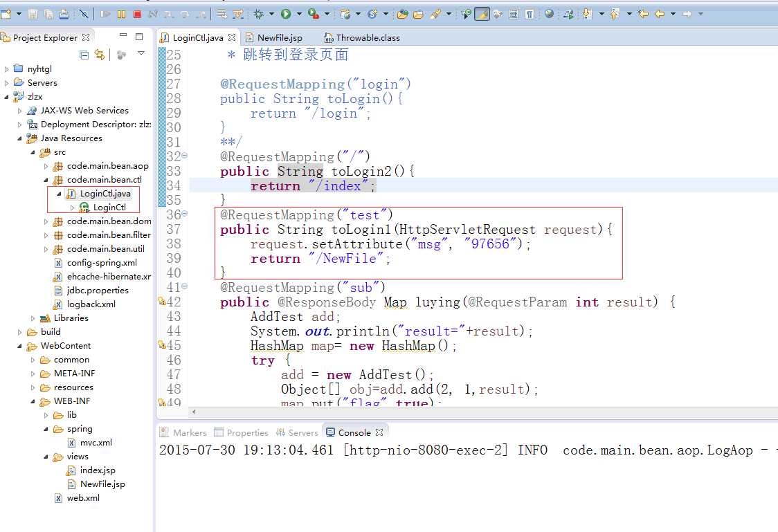
Task: Close the LoginCtl.java editor tab
Action: tap(232, 37)
